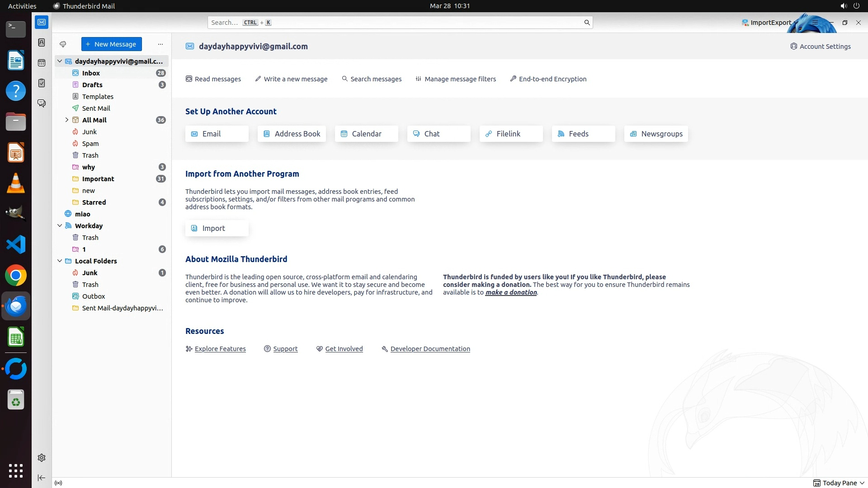Click the Get Messages cloud icon
The image size is (868, 488).
point(63,44)
